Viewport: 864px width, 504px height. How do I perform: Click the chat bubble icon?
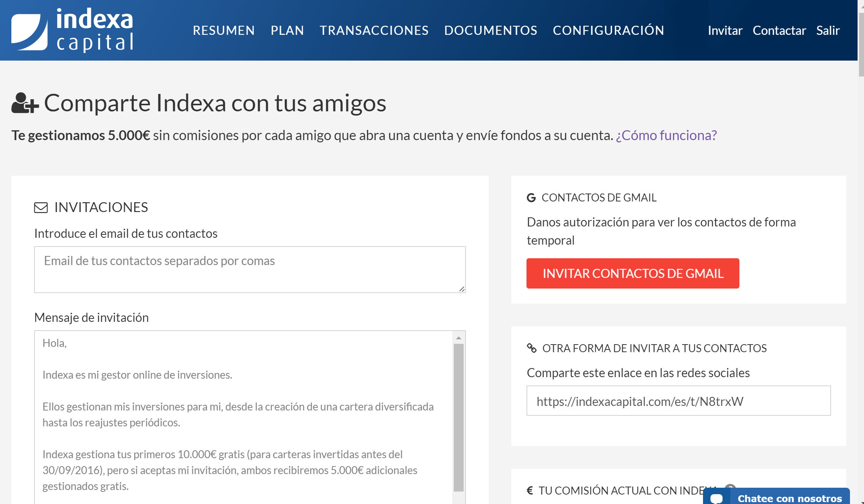click(x=716, y=498)
